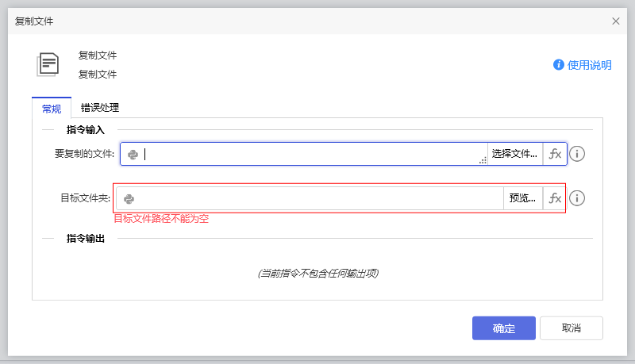
Task: Click the resize grip in 要复制的文件 field
Action: (483, 161)
